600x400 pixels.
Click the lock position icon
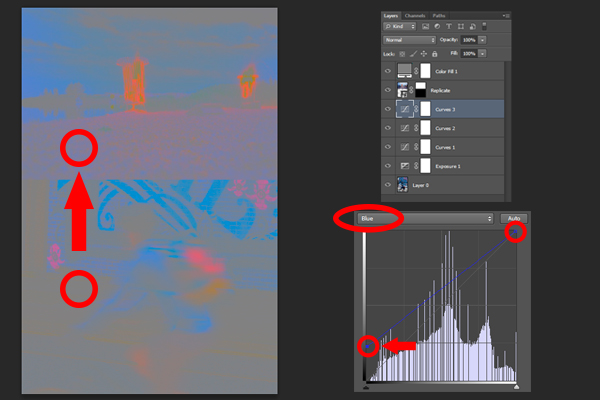point(424,54)
